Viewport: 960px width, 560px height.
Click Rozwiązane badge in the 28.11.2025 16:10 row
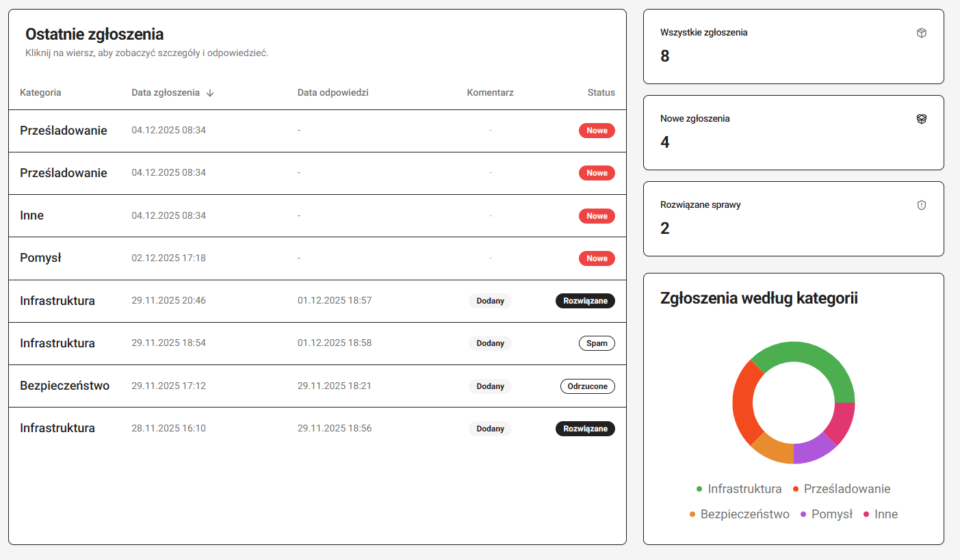(x=585, y=429)
